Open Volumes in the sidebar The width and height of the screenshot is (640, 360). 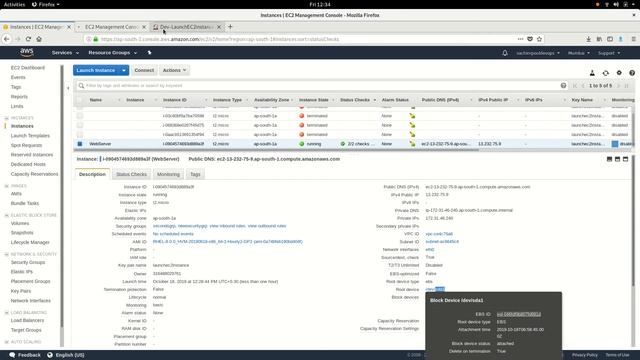coord(20,223)
